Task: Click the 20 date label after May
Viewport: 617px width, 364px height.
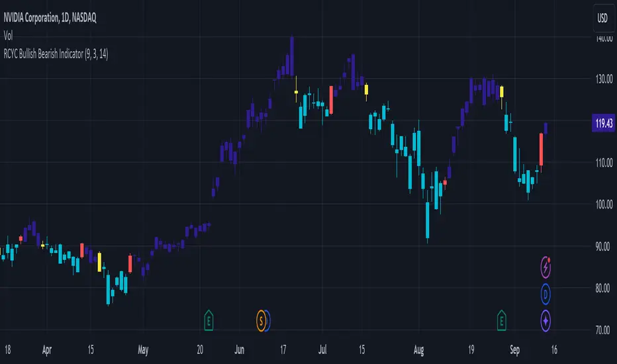Action: coord(200,350)
